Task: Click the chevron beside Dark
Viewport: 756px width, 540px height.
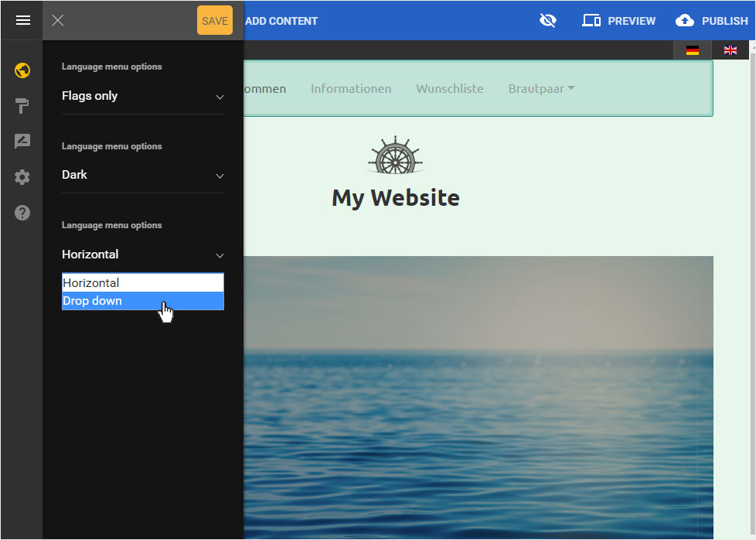Action: click(220, 176)
